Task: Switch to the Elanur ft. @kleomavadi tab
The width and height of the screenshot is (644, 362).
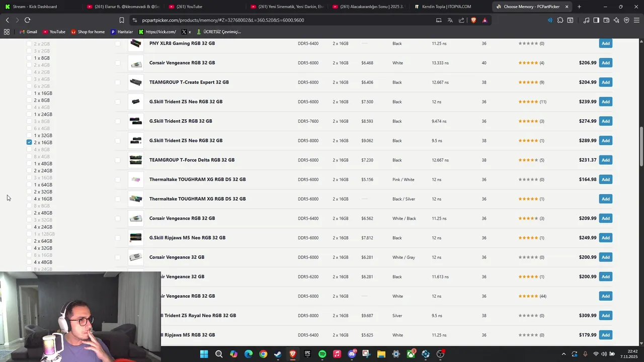Action: (x=123, y=7)
